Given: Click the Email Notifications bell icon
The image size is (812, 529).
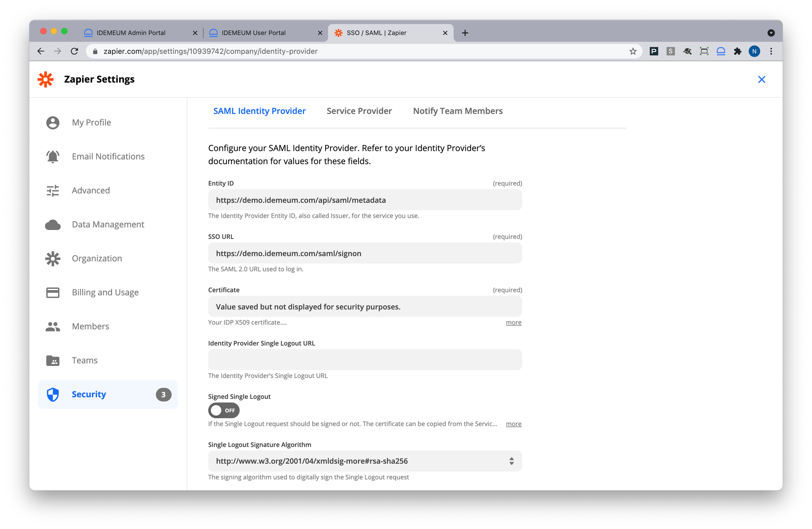Looking at the screenshot, I should coord(53,157).
